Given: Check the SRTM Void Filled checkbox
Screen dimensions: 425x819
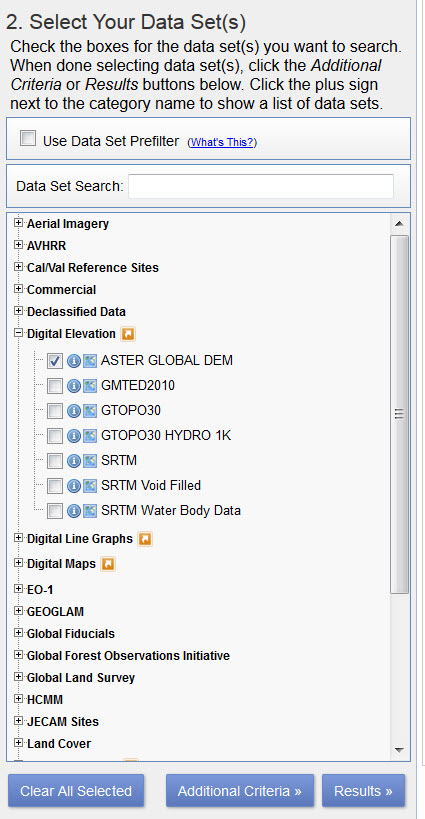Looking at the screenshot, I should pyautogui.click(x=55, y=486).
